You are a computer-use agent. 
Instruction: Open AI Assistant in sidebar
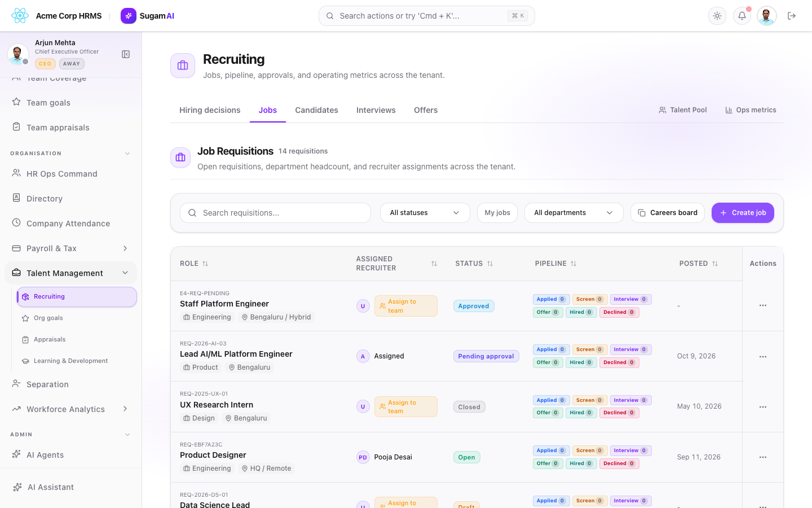coord(70,487)
